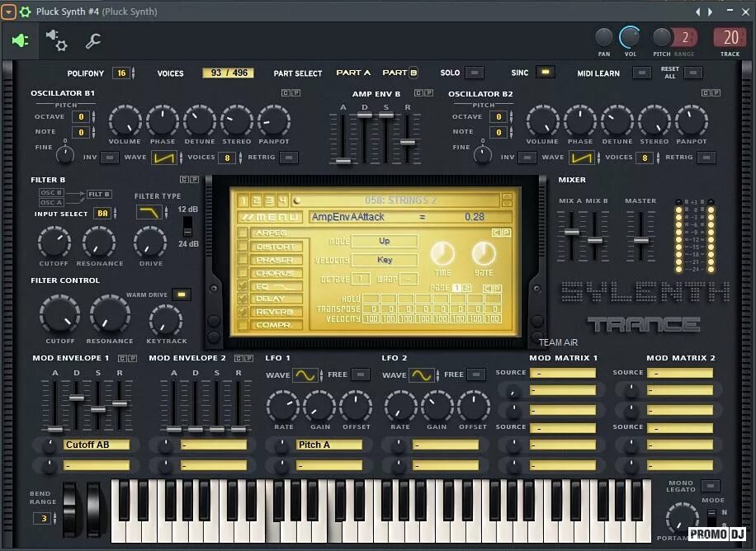Click the preset name '058: STRINGS 2'
Image resolution: width=756 pixels, height=551 pixels.
pyautogui.click(x=400, y=200)
